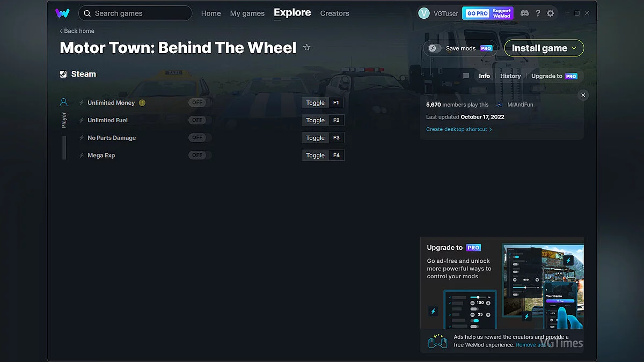The image size is (644, 362).
Task: Open the settings gear
Action: pos(551,13)
